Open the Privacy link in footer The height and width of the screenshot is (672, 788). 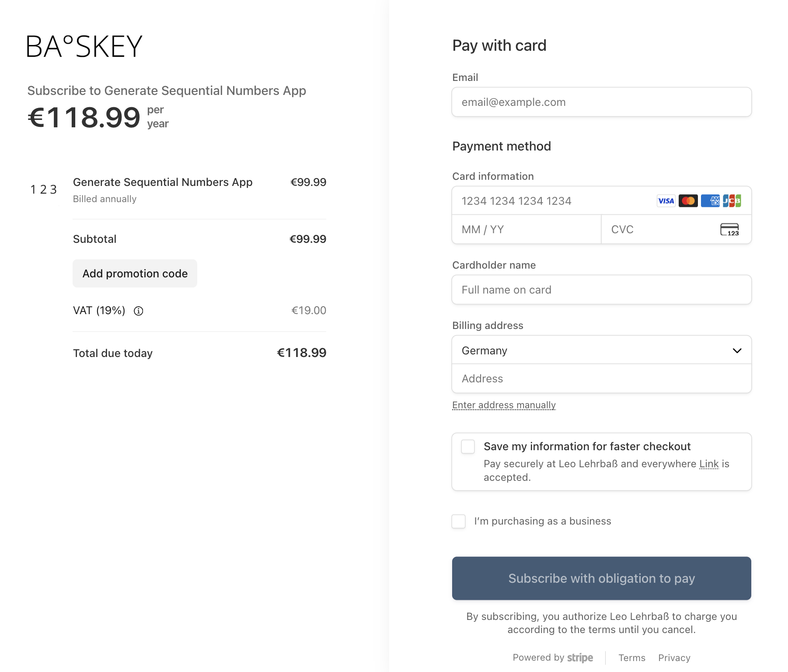[674, 658]
